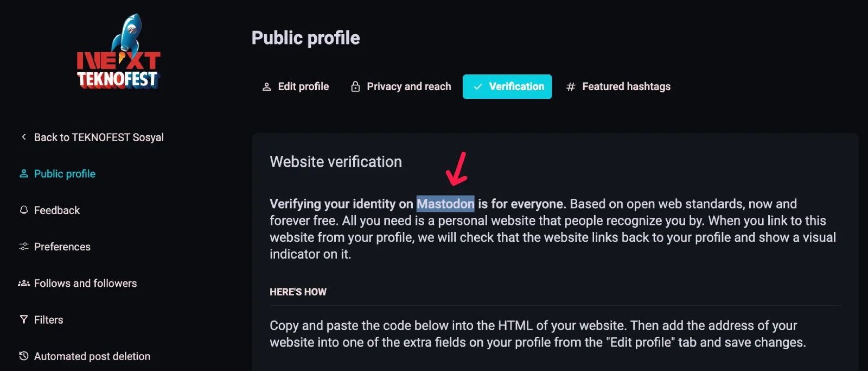868x371 pixels.
Task: Click the person icon next to Public profile
Action: 24,173
